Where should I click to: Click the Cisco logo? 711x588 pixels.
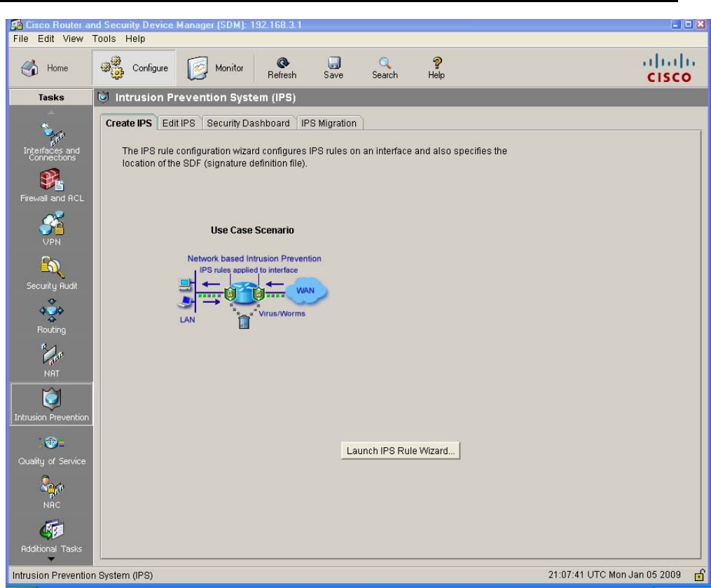tap(669, 69)
